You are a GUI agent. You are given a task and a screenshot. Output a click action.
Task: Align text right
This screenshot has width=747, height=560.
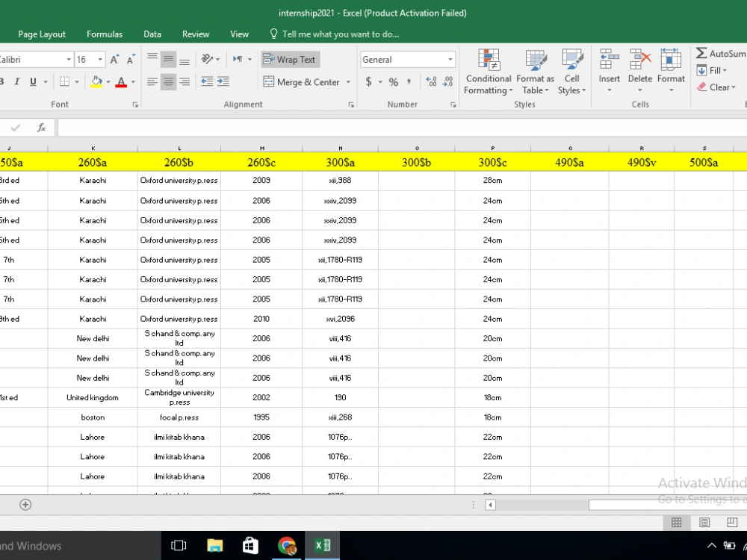coord(185,82)
